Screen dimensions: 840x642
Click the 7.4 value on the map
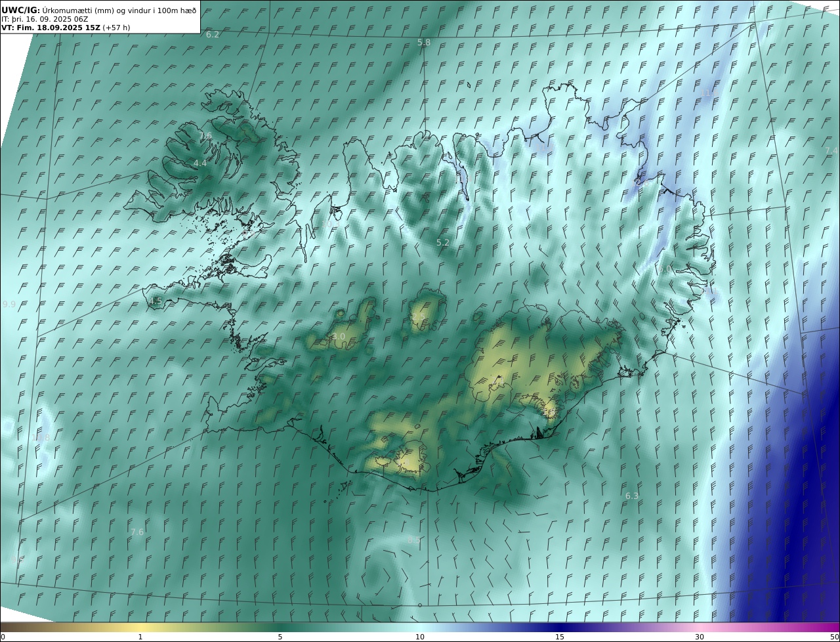(831, 150)
